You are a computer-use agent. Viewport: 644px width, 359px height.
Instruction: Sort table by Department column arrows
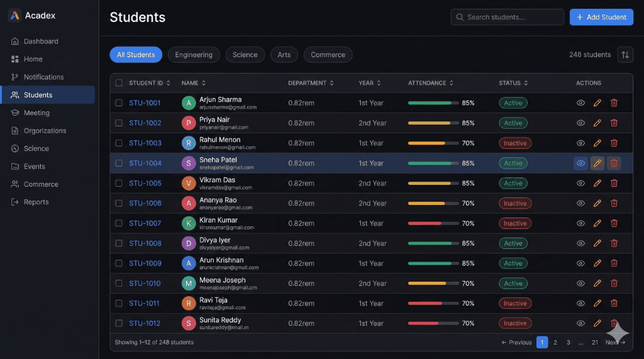pyautogui.click(x=331, y=83)
